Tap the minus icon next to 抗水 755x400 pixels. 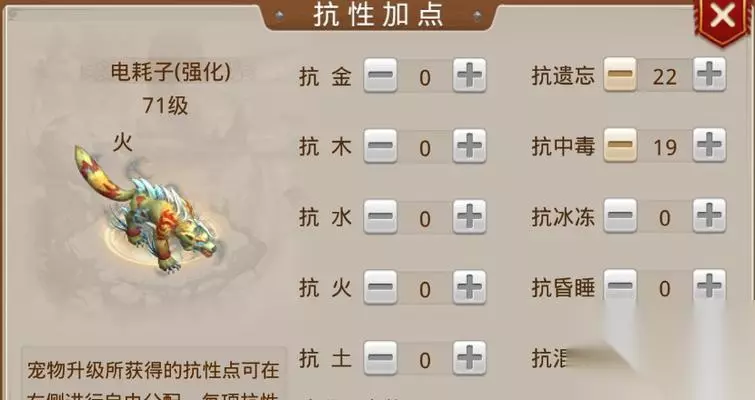380,217
